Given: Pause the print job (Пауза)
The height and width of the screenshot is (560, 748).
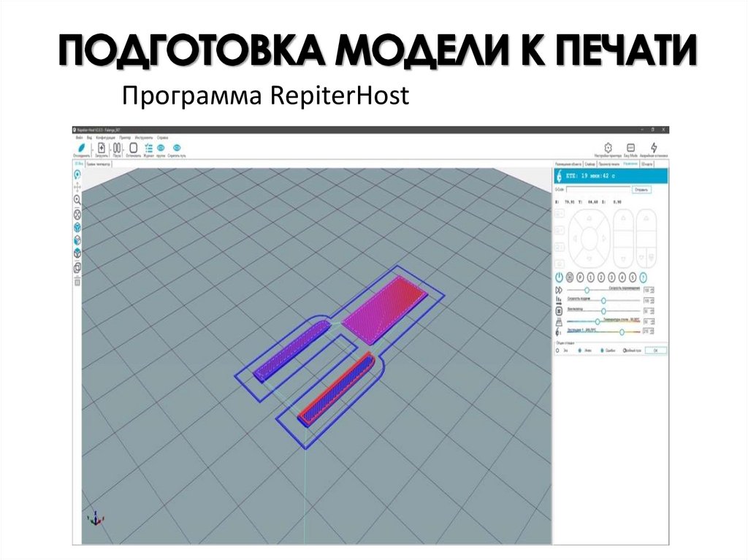Looking at the screenshot, I should pyautogui.click(x=117, y=148).
